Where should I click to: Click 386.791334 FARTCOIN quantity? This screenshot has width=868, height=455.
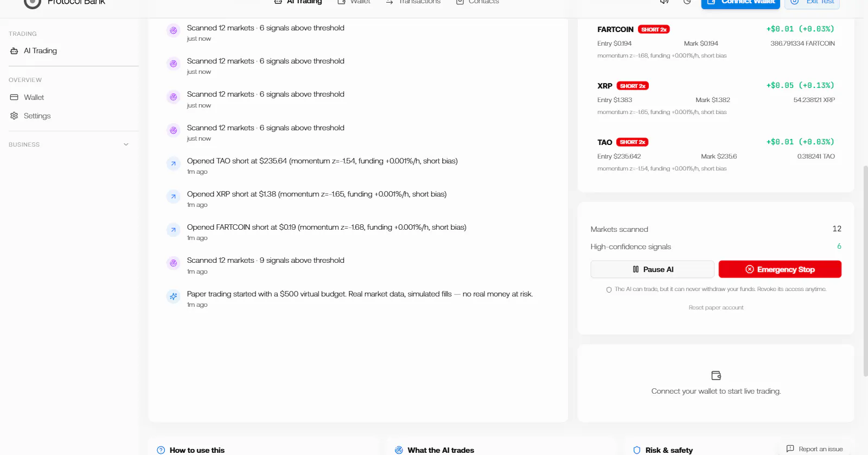coord(802,43)
